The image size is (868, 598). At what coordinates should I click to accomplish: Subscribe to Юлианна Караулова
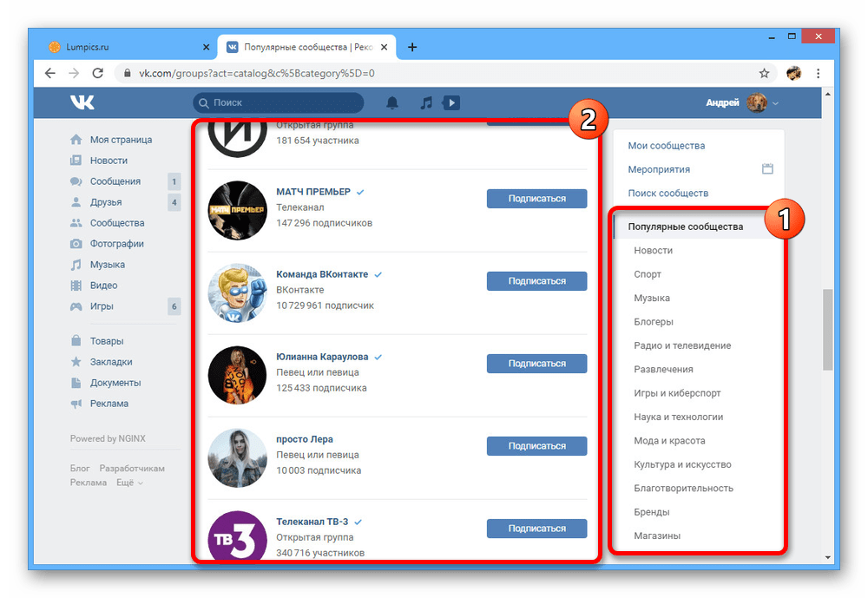[x=536, y=364]
